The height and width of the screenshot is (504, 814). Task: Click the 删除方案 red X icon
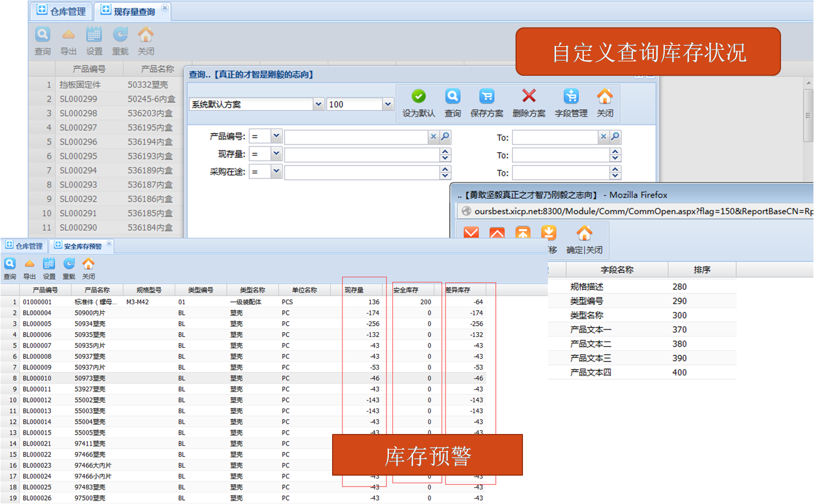click(529, 96)
